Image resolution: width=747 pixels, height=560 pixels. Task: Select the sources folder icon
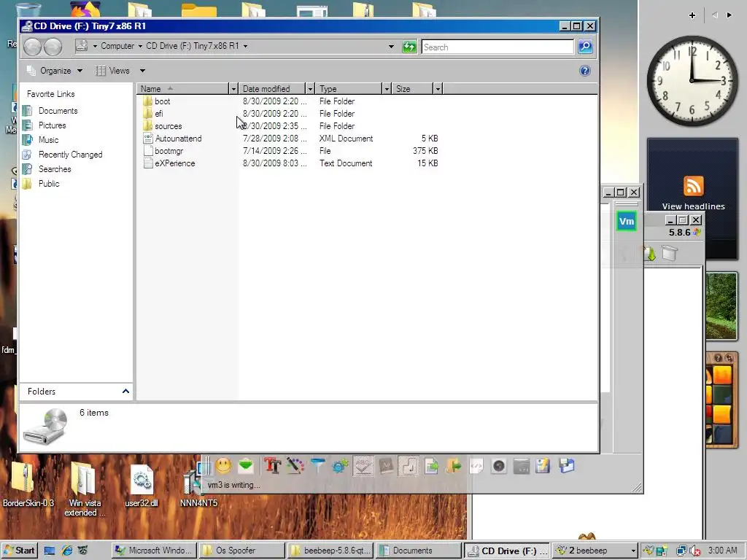coord(147,126)
